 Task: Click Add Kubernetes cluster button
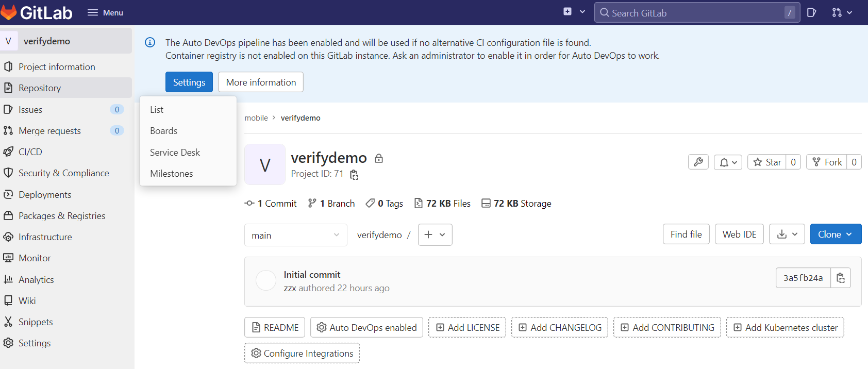point(785,327)
